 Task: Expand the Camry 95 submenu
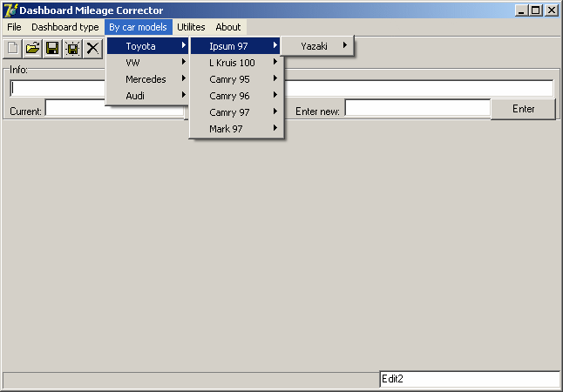pyautogui.click(x=235, y=79)
